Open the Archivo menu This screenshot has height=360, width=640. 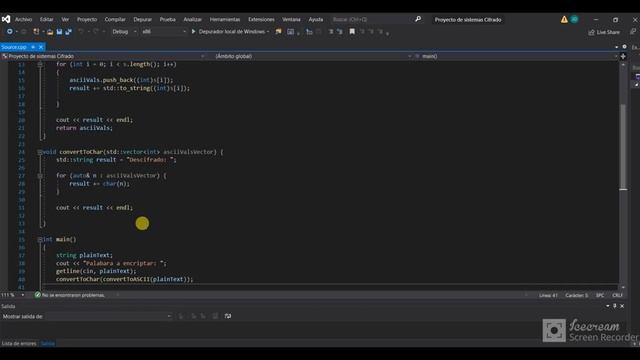pyautogui.click(x=23, y=19)
